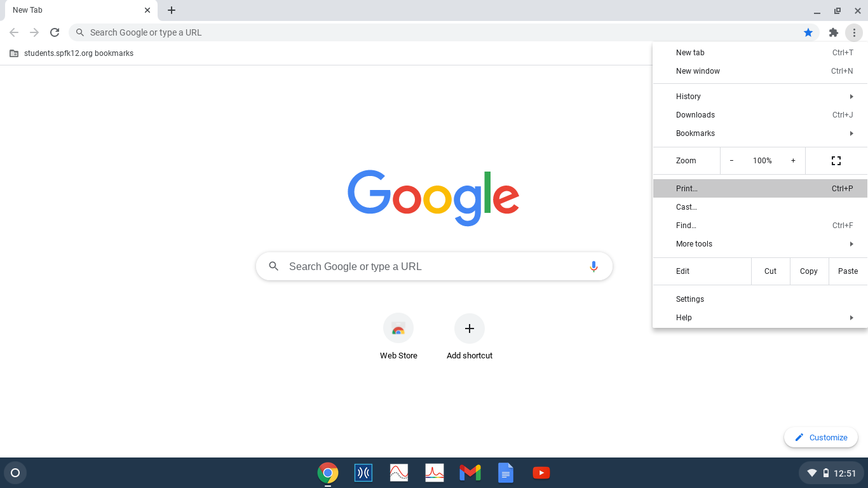Open the Extensions puzzle piece icon

(x=834, y=32)
